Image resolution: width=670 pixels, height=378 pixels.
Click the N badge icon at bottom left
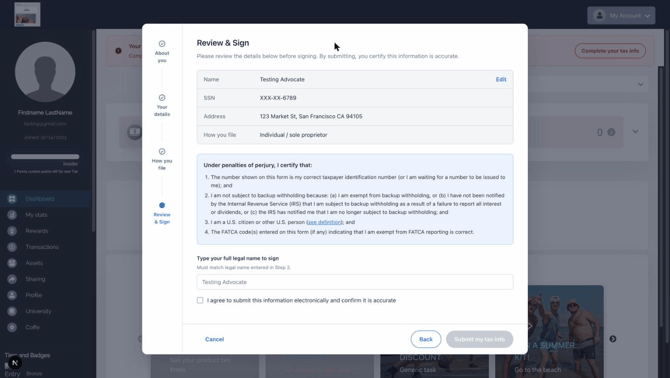tap(15, 363)
